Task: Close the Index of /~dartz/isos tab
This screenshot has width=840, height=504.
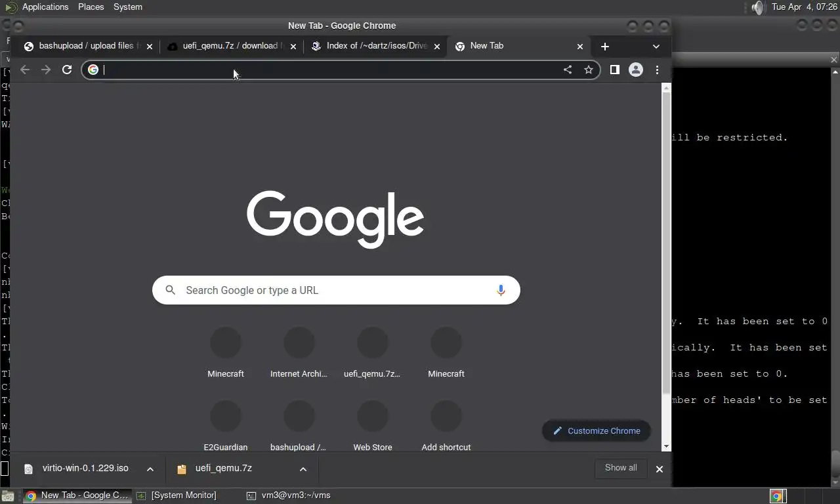Action: click(437, 47)
